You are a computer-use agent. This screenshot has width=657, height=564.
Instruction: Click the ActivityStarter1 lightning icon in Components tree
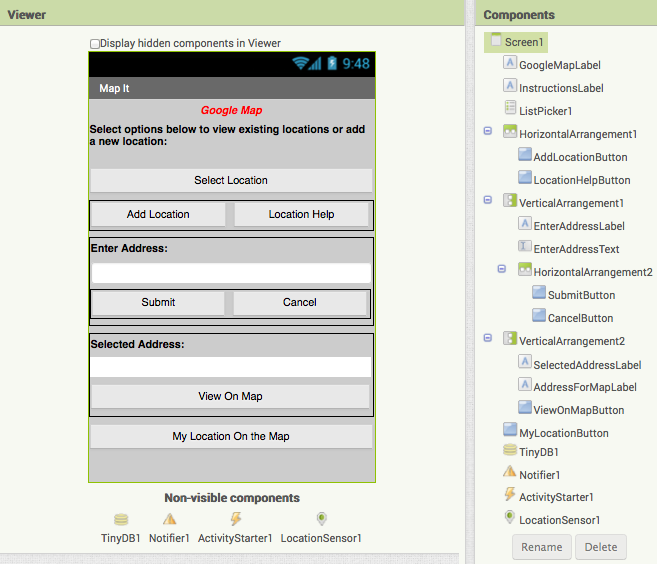pyautogui.click(x=510, y=494)
